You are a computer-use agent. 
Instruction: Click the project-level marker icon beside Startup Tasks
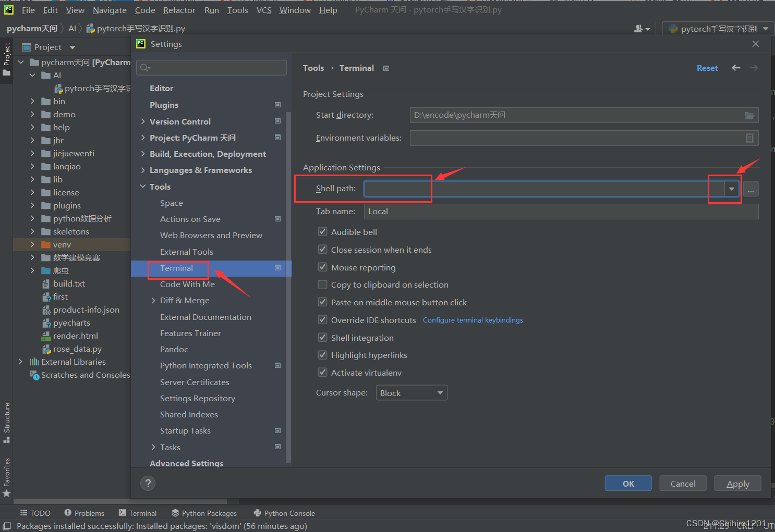[277, 430]
